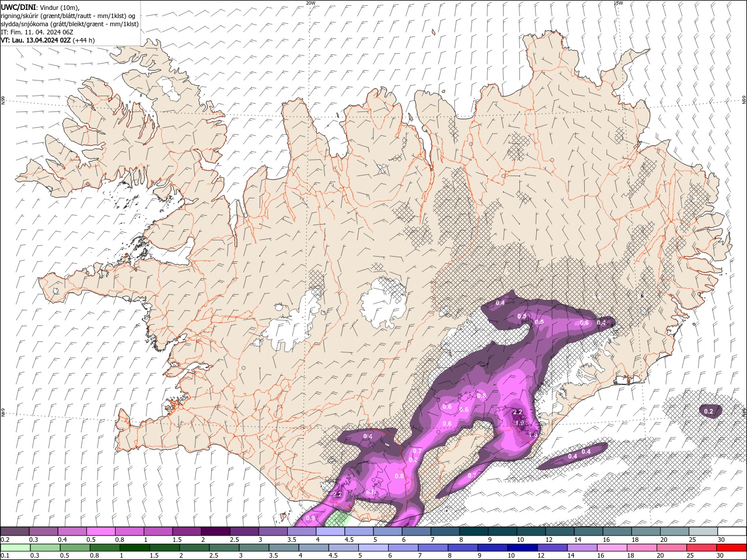Click the pink lower legend swatch at 18
The image size is (747, 560).
click(x=642, y=548)
